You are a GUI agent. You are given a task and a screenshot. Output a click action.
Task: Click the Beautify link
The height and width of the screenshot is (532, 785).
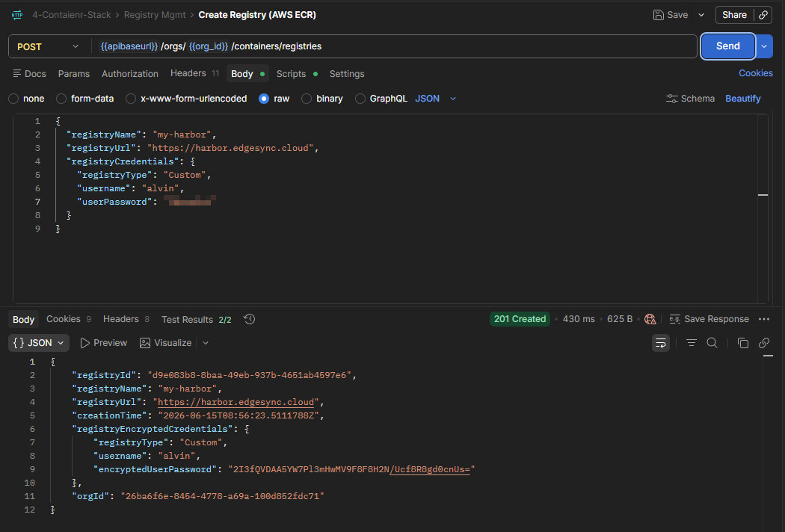tap(742, 99)
